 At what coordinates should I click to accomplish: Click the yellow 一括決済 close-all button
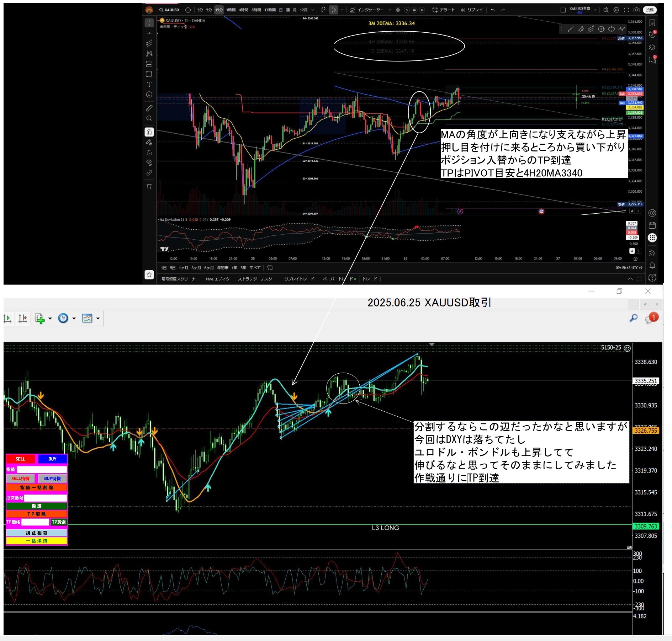pyautogui.click(x=37, y=541)
